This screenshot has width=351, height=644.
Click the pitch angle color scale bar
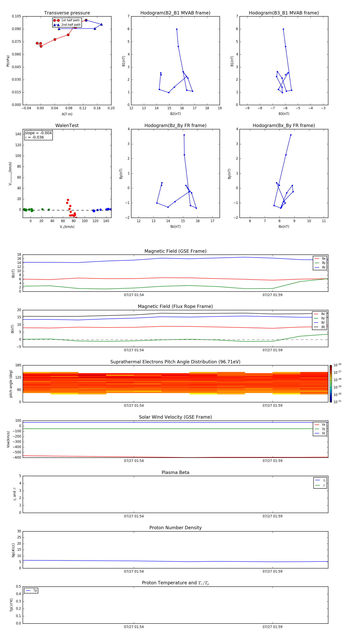[x=331, y=384]
